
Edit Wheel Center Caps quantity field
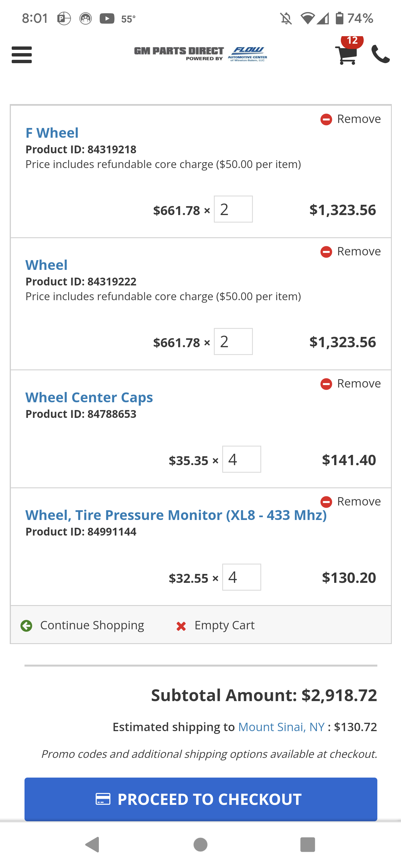click(241, 459)
